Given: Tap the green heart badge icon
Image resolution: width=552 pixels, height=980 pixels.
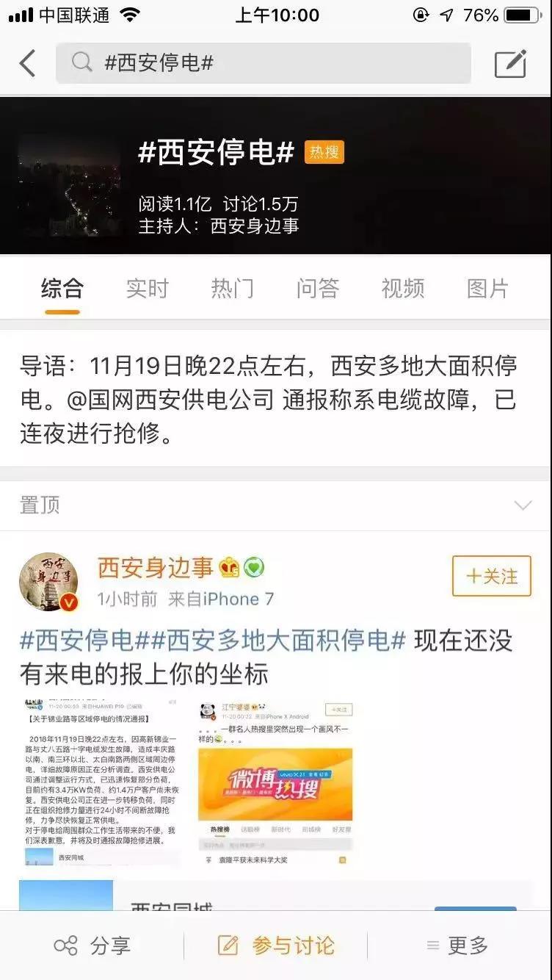Looking at the screenshot, I should pyautogui.click(x=254, y=567).
